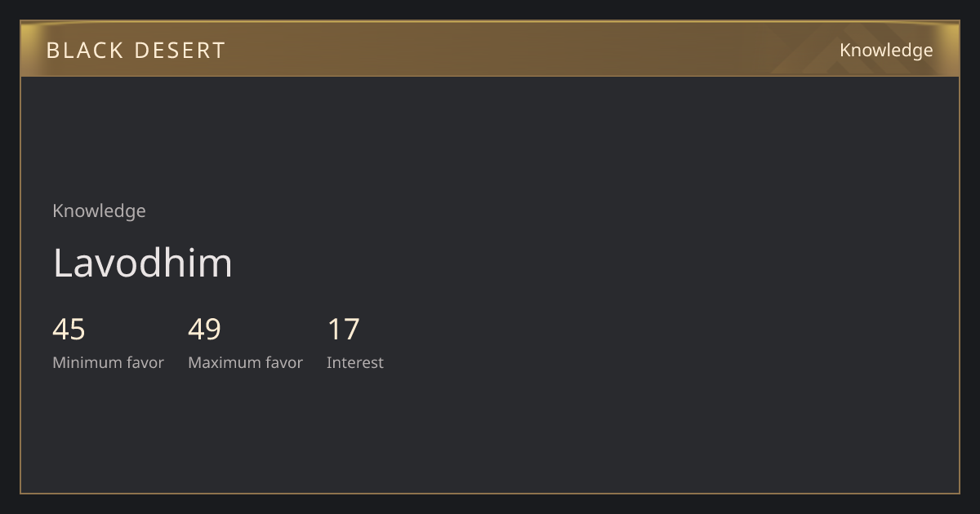The image size is (980, 514).
Task: Click the minimum favor value 45
Action: [x=69, y=330]
